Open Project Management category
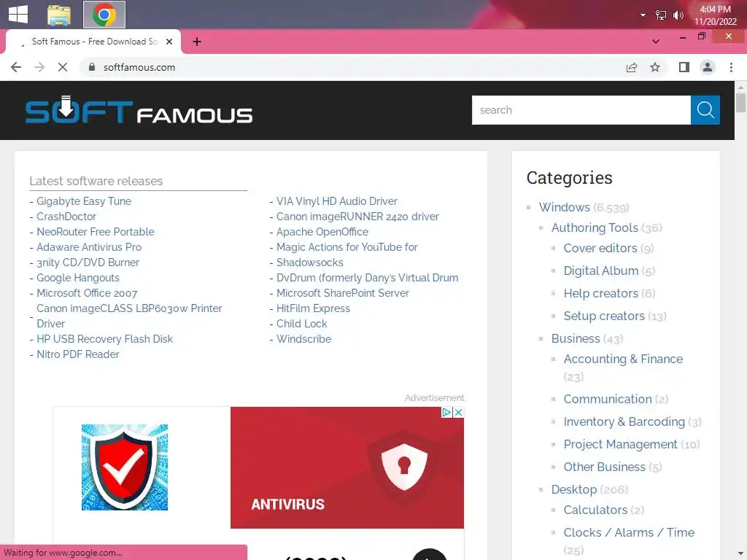This screenshot has height=560, width=747. click(620, 444)
